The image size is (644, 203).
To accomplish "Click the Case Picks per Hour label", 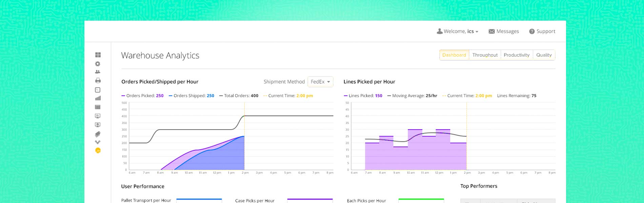I will coord(255,201).
